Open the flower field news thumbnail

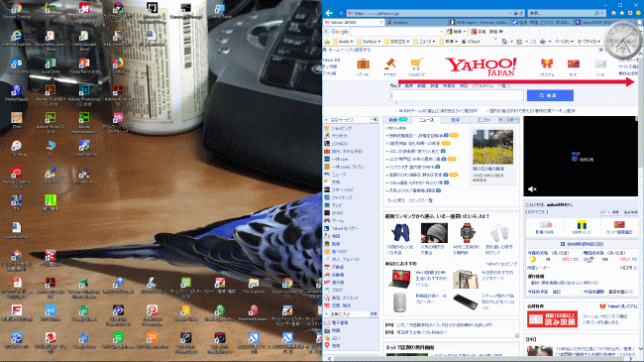tap(492, 147)
